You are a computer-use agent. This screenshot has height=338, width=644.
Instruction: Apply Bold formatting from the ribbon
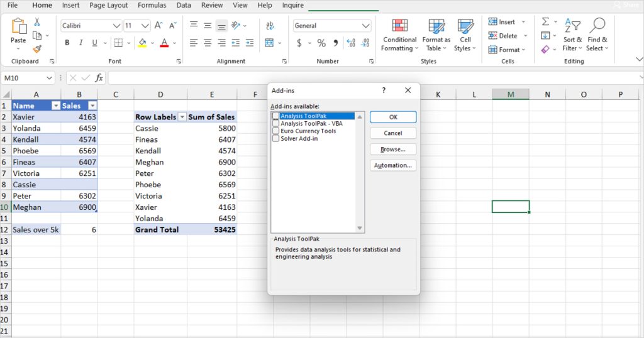point(67,43)
